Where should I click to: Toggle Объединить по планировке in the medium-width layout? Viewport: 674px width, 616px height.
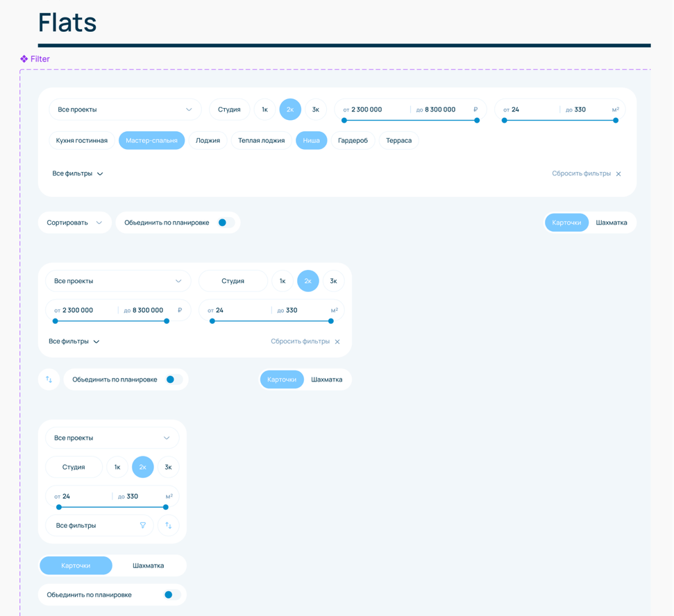point(174,379)
